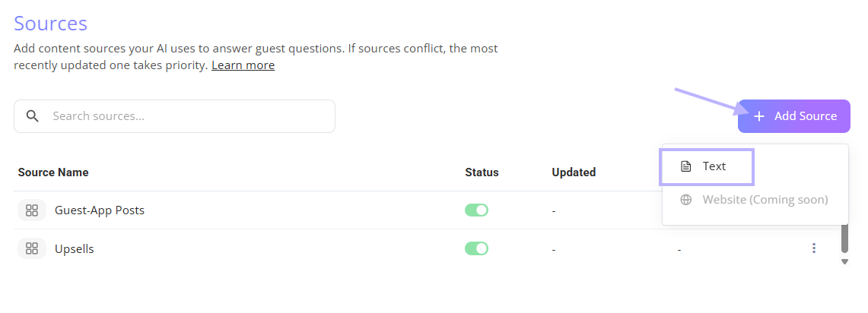Click the document icon beside Text
Screen dimensions: 868x313
point(686,166)
